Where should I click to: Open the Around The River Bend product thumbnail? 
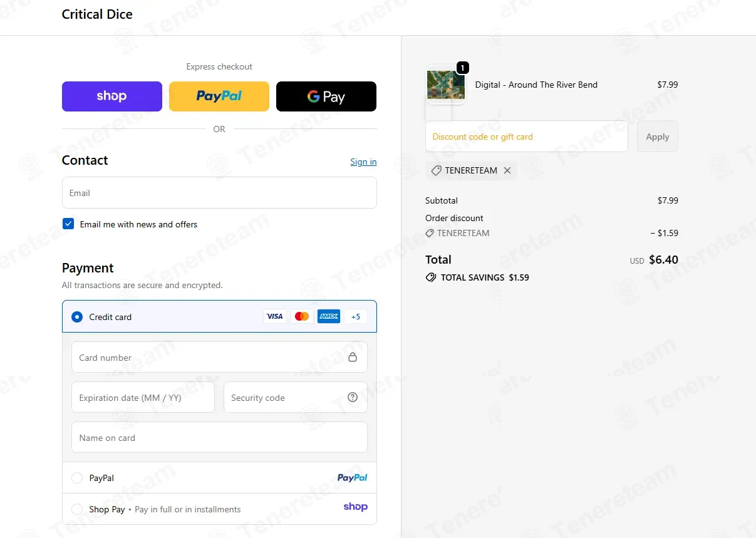pyautogui.click(x=446, y=85)
